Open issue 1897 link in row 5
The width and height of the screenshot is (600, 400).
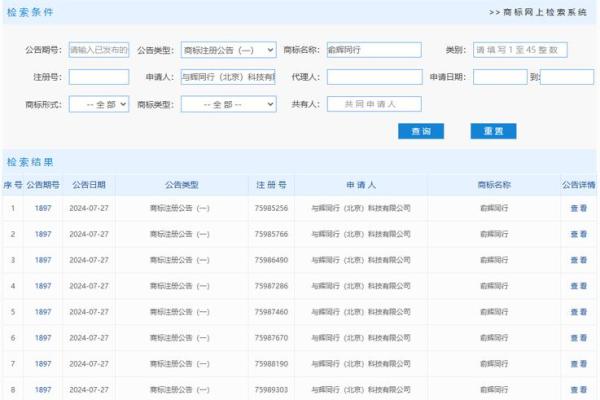(43, 312)
